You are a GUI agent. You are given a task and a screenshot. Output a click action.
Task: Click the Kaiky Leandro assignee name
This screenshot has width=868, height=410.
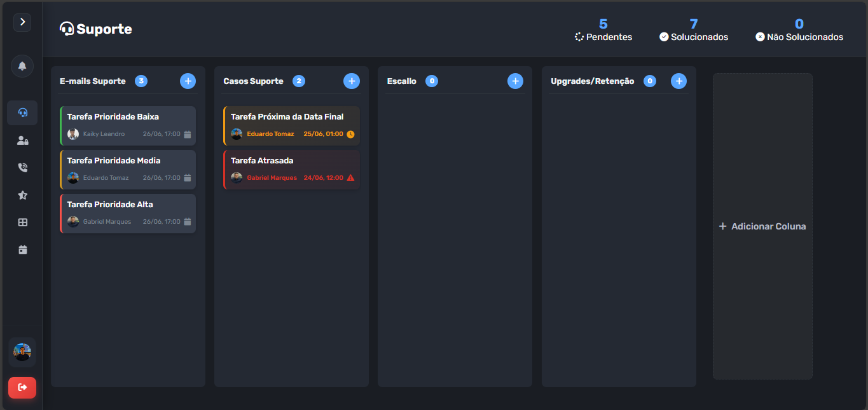pos(104,134)
